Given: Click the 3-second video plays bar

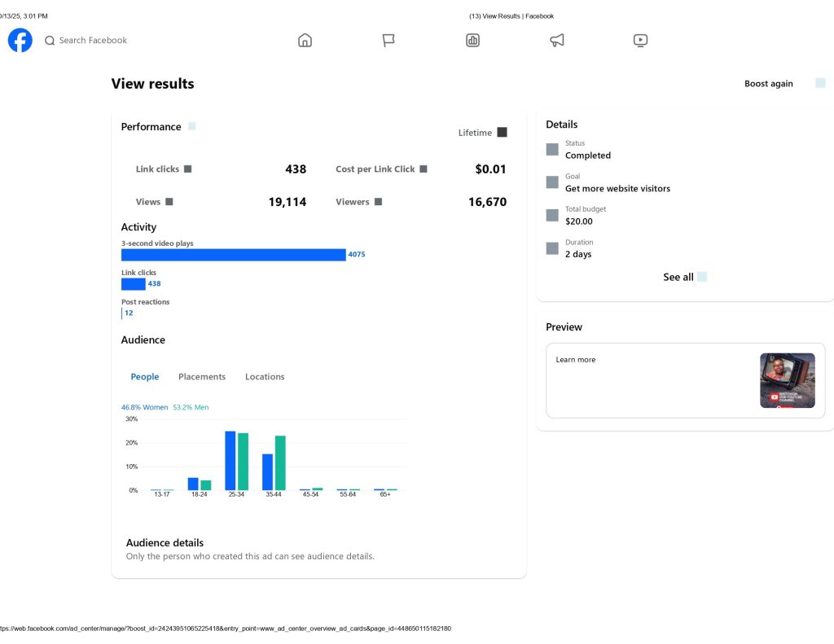Looking at the screenshot, I should coord(234,255).
